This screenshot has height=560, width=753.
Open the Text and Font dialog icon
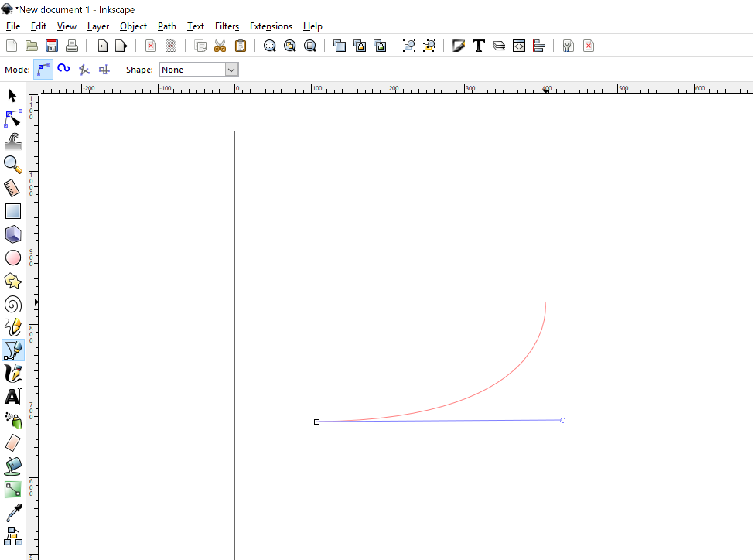479,46
